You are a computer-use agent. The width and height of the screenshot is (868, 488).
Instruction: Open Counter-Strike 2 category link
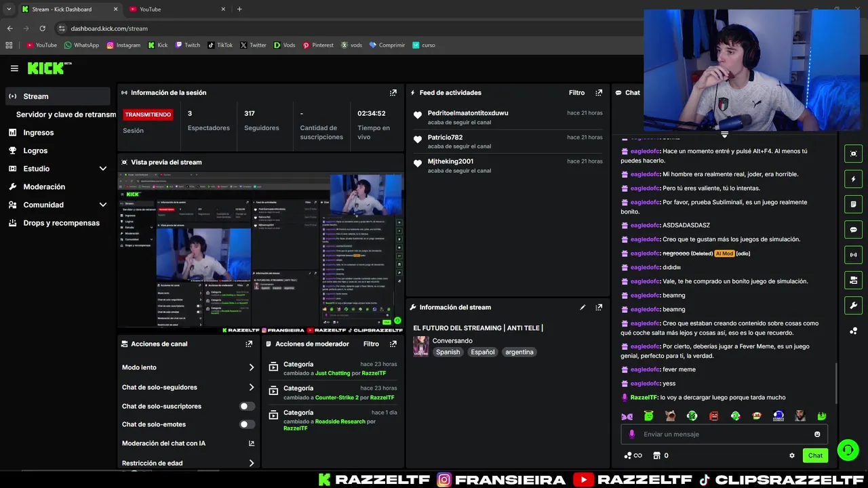(x=337, y=398)
